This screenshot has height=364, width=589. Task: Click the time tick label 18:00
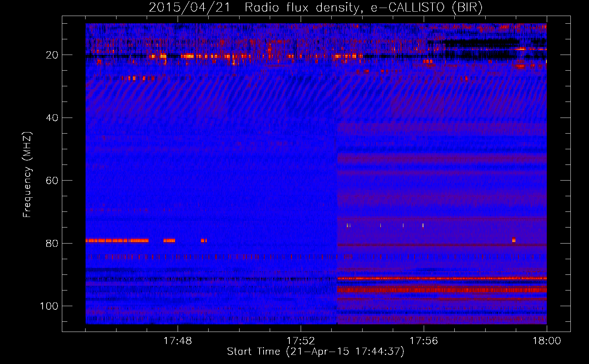(x=547, y=341)
